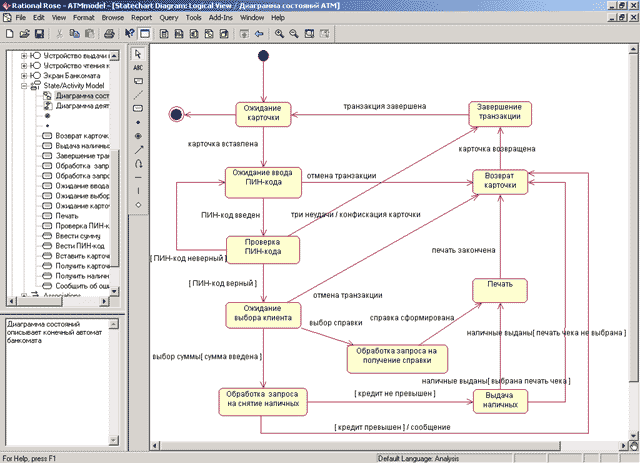Open the File menu
The height and width of the screenshot is (463, 640).
click(x=20, y=18)
